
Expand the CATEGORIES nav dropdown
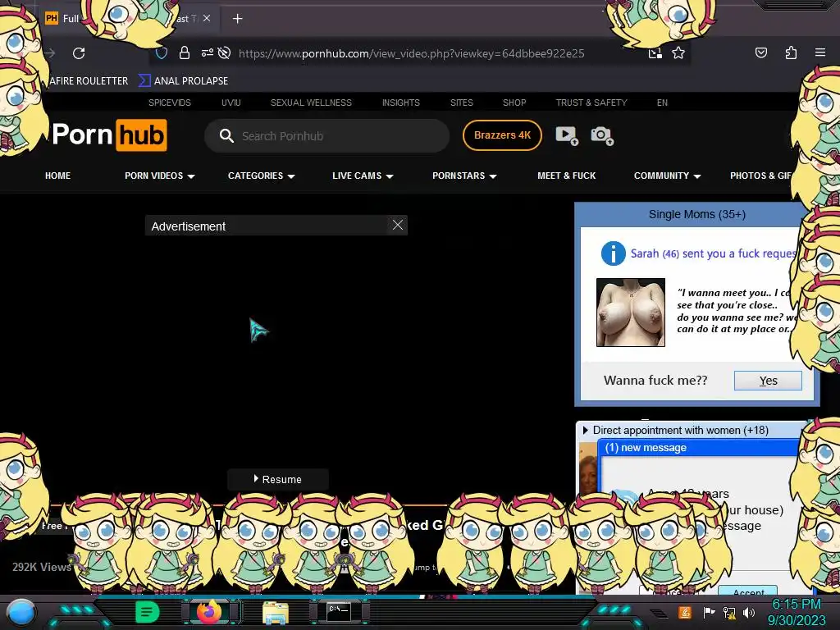coord(291,176)
